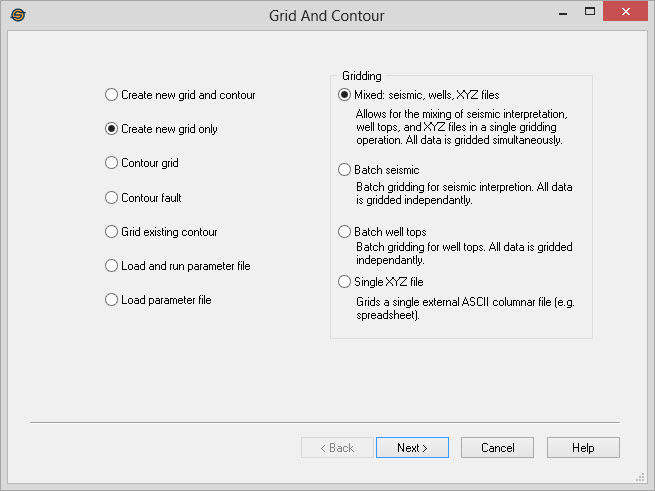Image resolution: width=655 pixels, height=491 pixels.
Task: Select 'Batch well tops' gridding option
Action: click(x=345, y=232)
